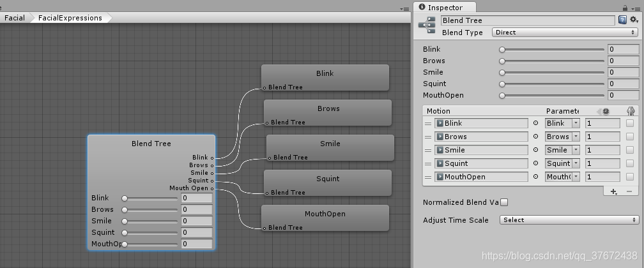Image resolution: width=644 pixels, height=268 pixels.
Task: Click the Inspector Brows value field
Action: (624, 61)
